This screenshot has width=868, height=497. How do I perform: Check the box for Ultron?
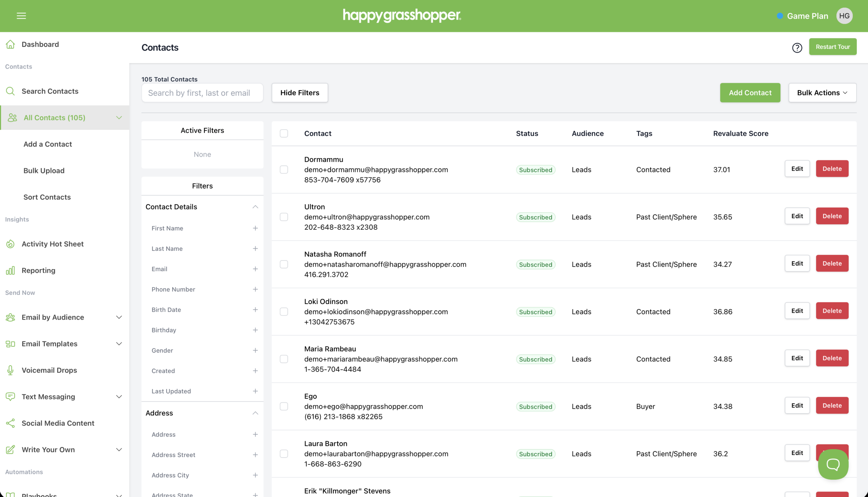point(284,217)
